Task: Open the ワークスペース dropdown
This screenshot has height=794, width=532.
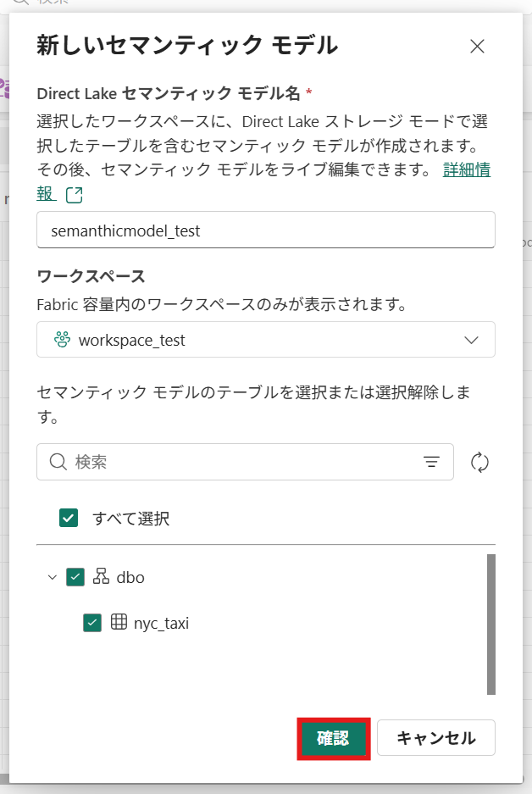Action: coord(266,340)
